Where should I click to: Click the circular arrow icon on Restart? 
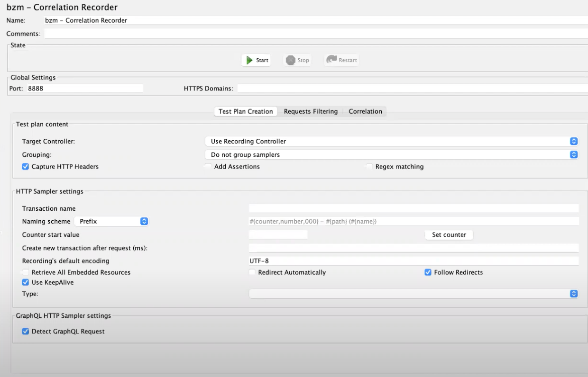click(331, 60)
